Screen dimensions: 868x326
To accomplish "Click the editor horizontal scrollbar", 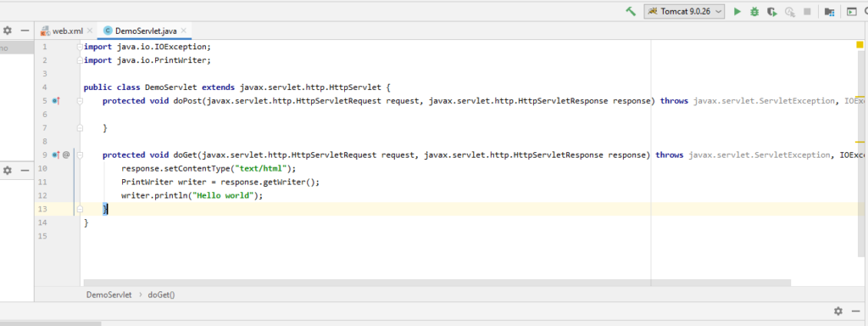I will point(437,283).
